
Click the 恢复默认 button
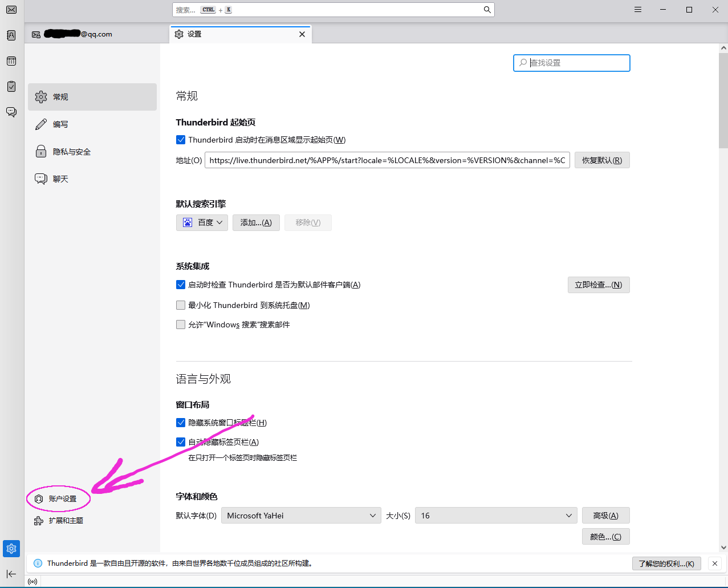tap(601, 160)
